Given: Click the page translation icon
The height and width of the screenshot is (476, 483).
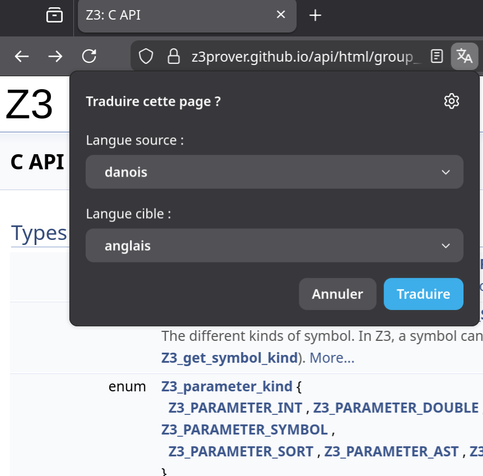Looking at the screenshot, I should point(464,56).
